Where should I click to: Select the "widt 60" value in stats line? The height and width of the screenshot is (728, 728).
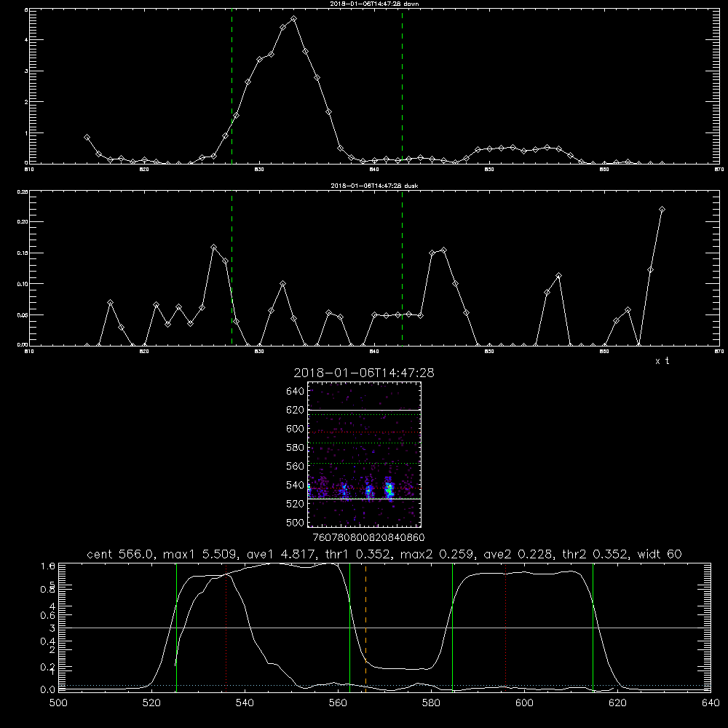(x=660, y=554)
